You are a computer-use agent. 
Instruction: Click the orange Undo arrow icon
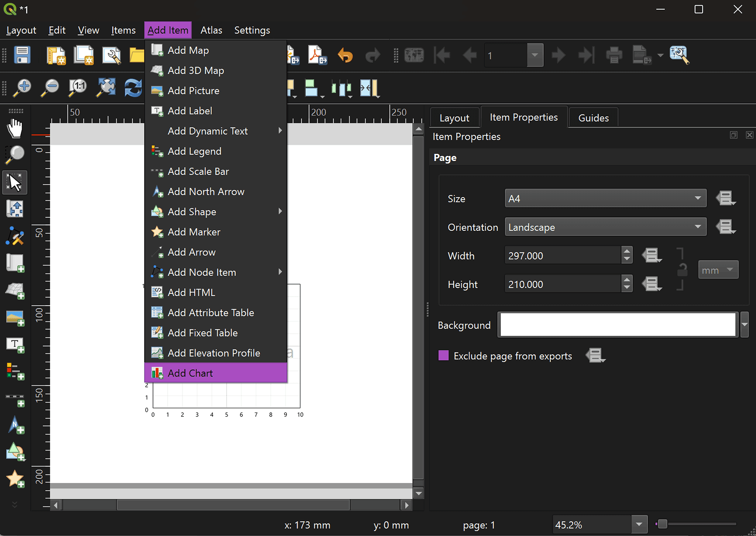(x=345, y=55)
